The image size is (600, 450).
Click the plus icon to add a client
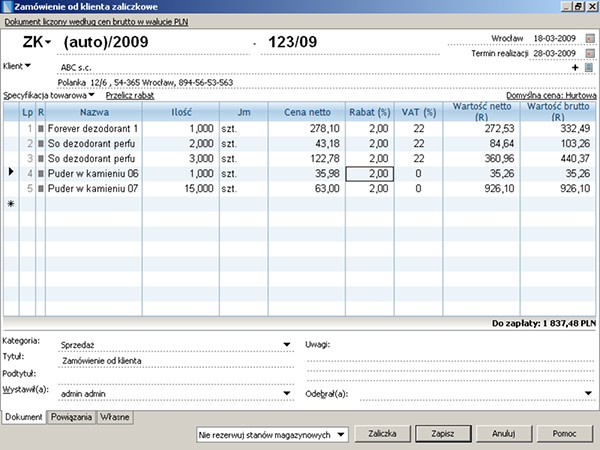(575, 67)
